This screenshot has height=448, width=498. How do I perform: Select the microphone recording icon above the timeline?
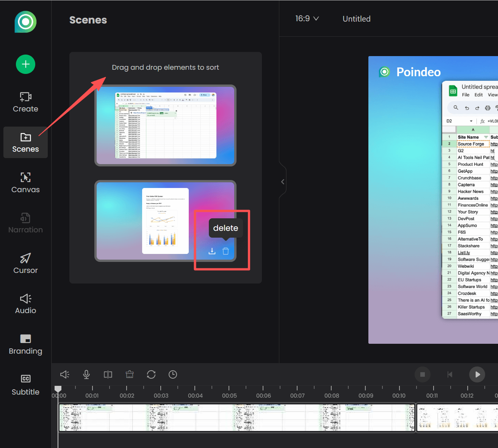pyautogui.click(x=86, y=374)
